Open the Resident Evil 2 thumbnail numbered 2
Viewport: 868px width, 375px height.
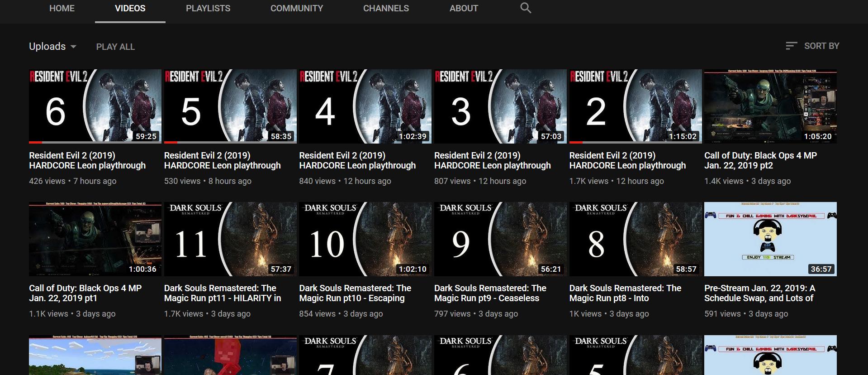pos(636,106)
